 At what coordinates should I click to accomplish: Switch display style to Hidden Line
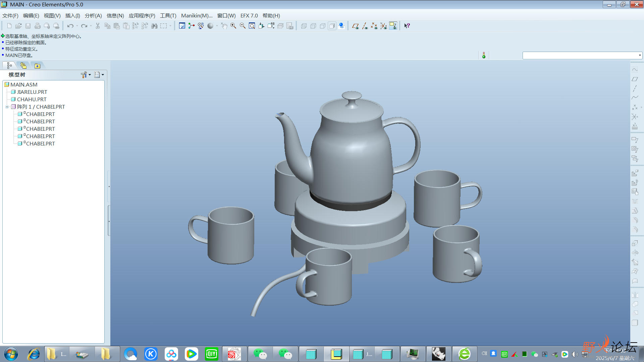click(x=313, y=26)
